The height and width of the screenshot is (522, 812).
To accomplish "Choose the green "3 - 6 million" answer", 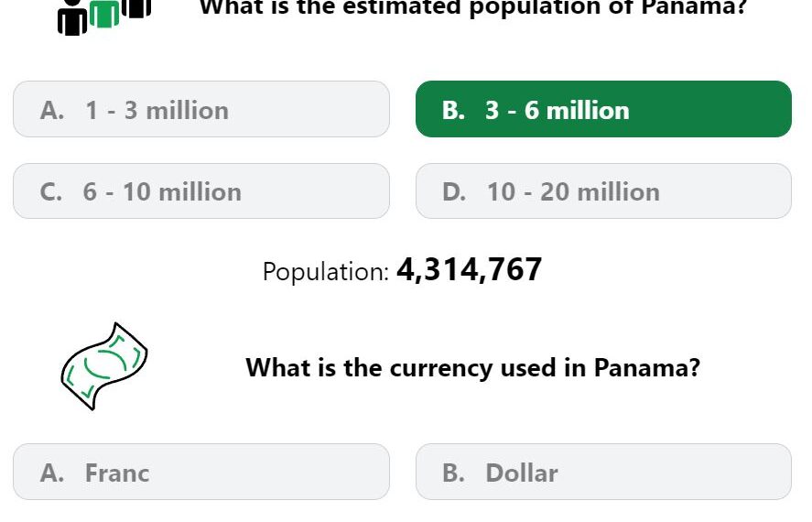I will click(x=603, y=110).
